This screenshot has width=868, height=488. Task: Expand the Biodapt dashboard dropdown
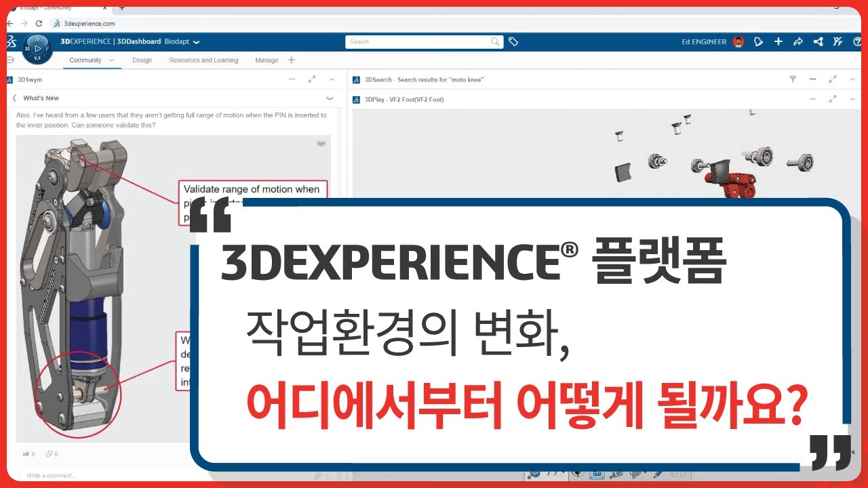point(197,42)
